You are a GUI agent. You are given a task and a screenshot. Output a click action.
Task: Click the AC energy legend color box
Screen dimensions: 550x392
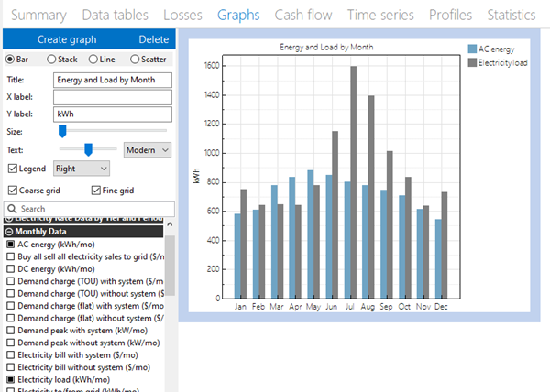[x=472, y=49]
